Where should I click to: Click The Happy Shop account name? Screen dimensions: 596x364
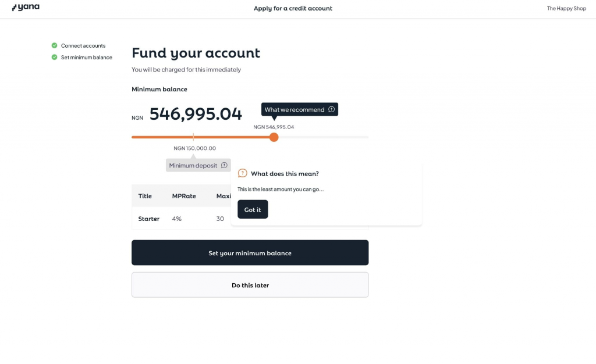coord(566,9)
